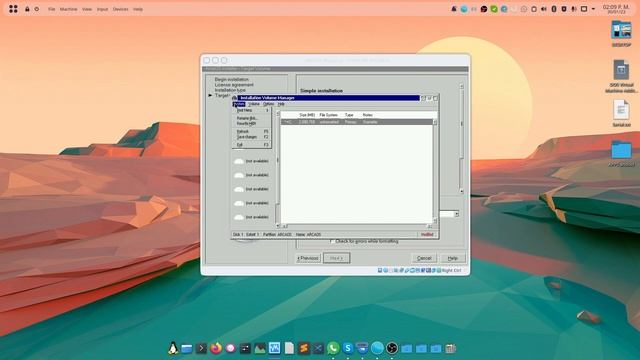Open the clipboard tray icon

pyautogui.click(x=534, y=9)
